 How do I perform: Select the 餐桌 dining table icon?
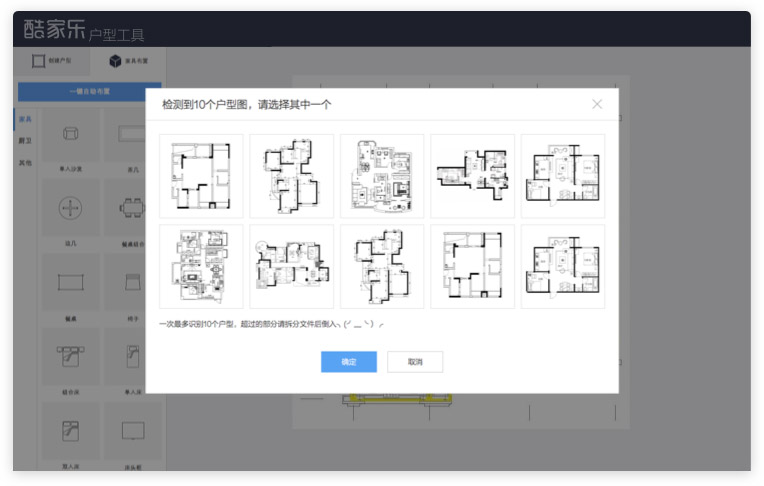[x=71, y=282]
